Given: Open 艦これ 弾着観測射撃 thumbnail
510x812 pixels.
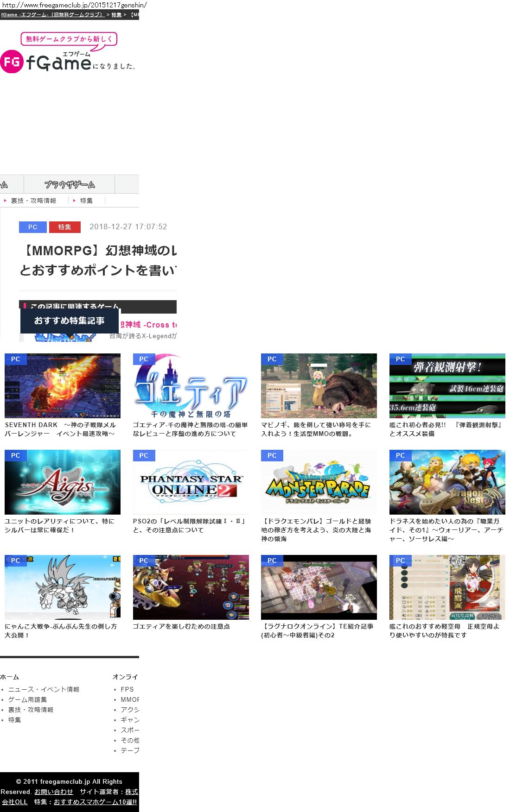Looking at the screenshot, I should (447, 386).
